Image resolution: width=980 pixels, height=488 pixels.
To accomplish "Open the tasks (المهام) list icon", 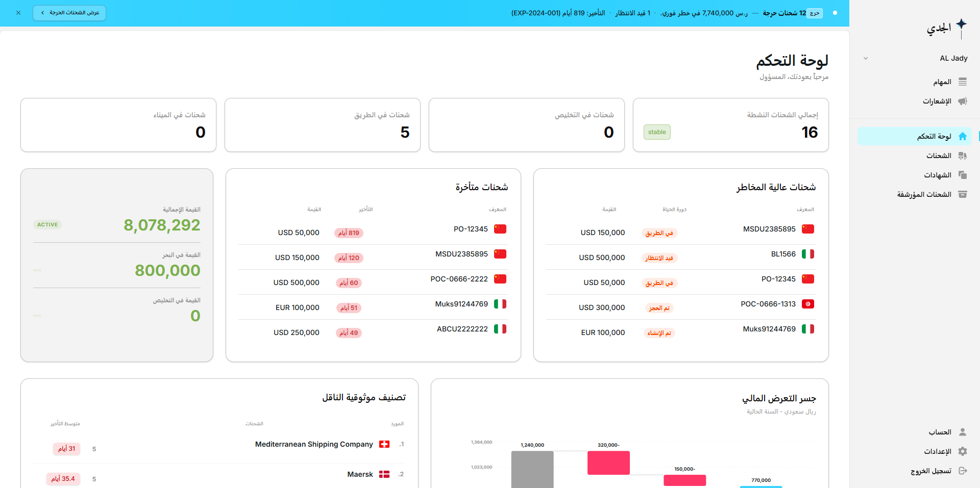I will pyautogui.click(x=963, y=82).
